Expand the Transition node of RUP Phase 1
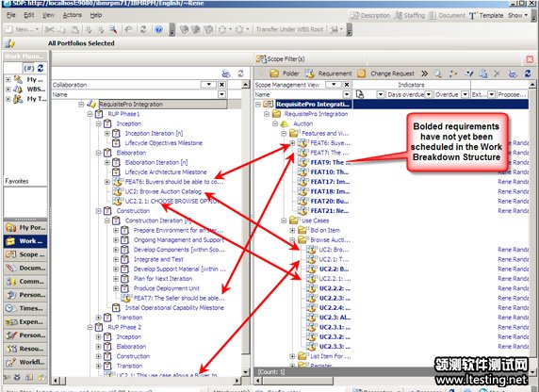This screenshot has height=392, width=539. 99,318
